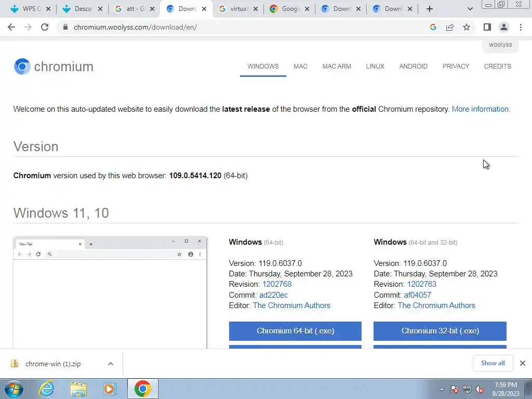Toggle the browser side panel icon

[487, 27]
